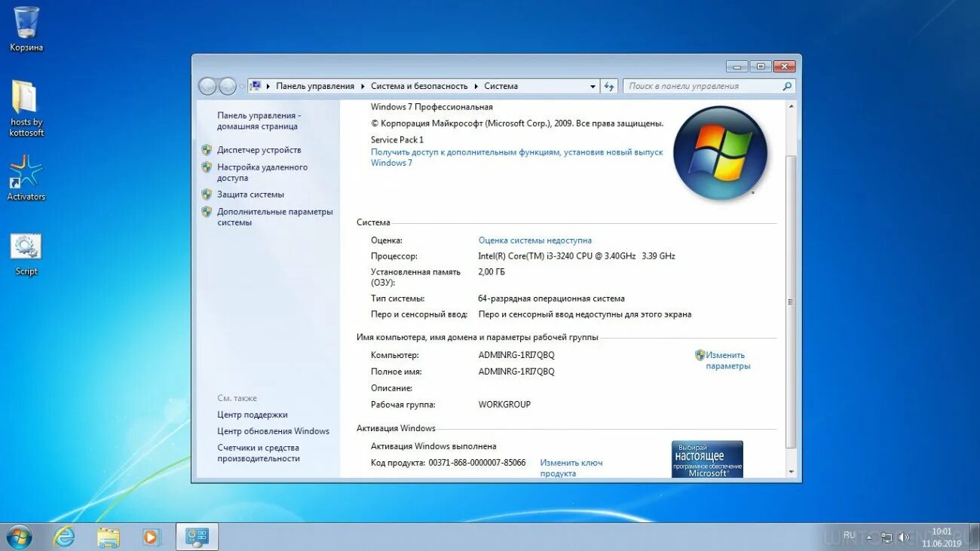The height and width of the screenshot is (551, 980).
Task: Click the WORKGROUP value
Action: (504, 405)
